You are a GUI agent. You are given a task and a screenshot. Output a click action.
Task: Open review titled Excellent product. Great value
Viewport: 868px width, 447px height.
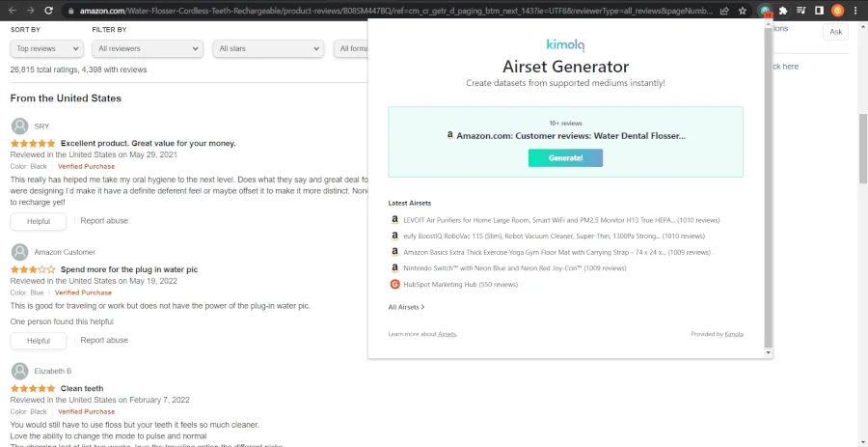(149, 144)
